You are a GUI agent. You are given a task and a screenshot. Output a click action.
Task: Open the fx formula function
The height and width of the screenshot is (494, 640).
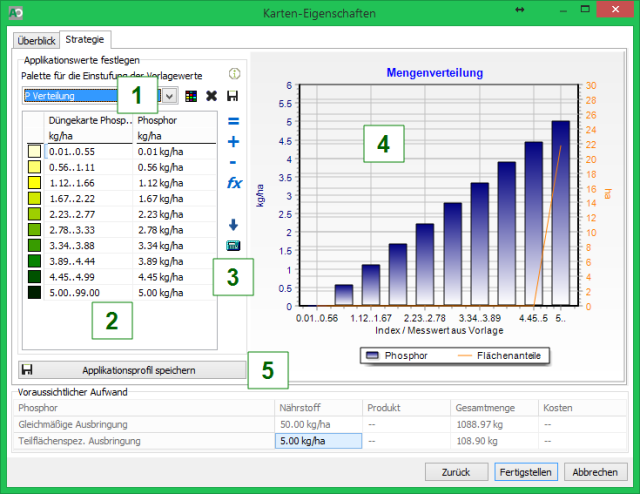[x=233, y=183]
